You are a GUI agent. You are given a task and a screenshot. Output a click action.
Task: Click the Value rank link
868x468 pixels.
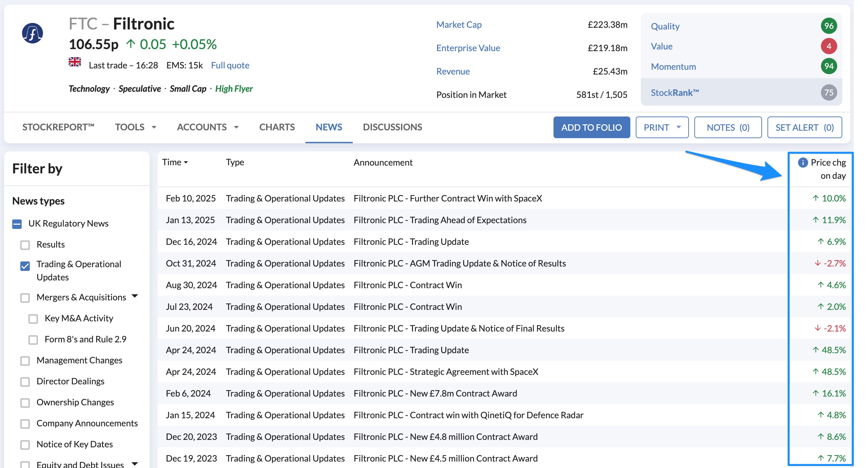[x=662, y=46]
